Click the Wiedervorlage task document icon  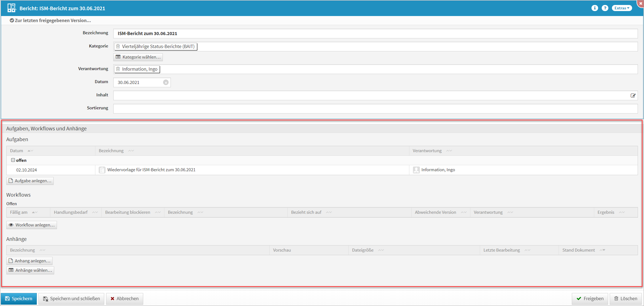tap(102, 170)
